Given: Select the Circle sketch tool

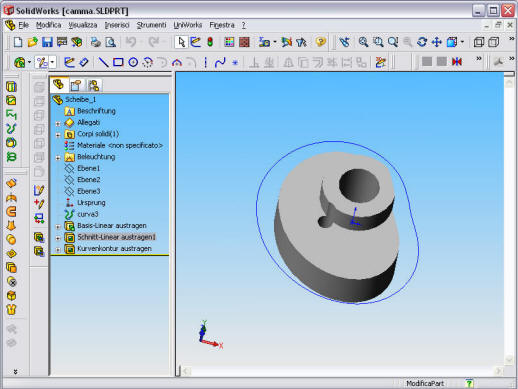Looking at the screenshot, I should pos(133,62).
